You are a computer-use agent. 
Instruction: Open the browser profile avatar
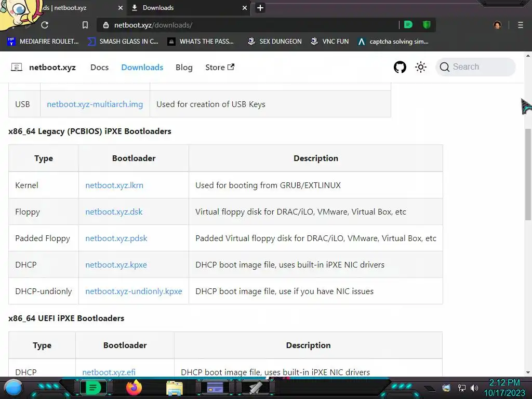(497, 25)
